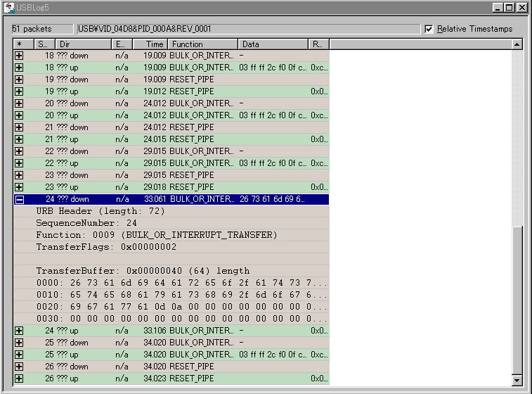Expand packet 19 down RESET_PIPE row

(x=19, y=80)
